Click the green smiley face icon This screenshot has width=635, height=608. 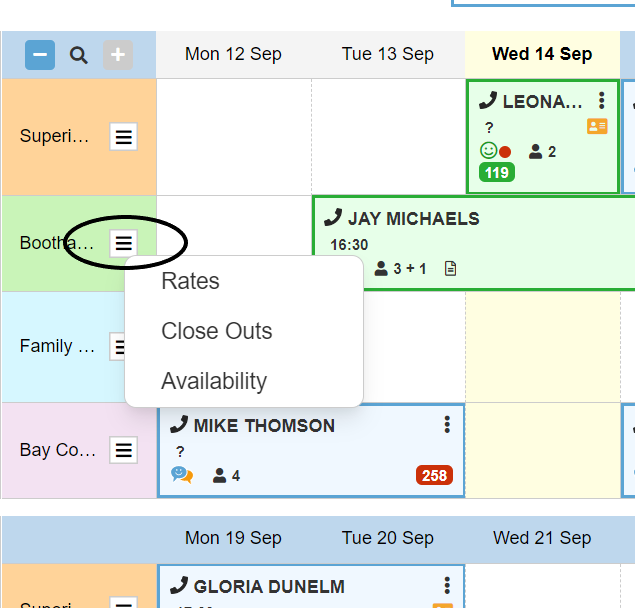coord(488,151)
